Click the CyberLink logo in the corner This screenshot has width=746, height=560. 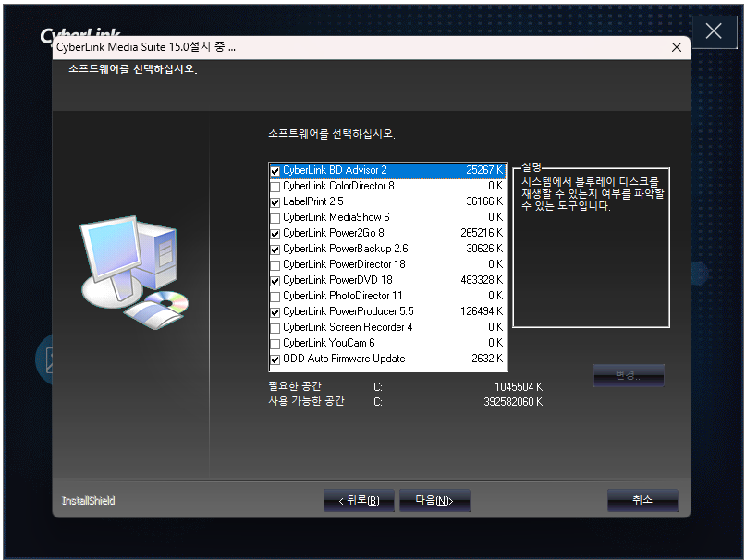pyautogui.click(x=70, y=35)
